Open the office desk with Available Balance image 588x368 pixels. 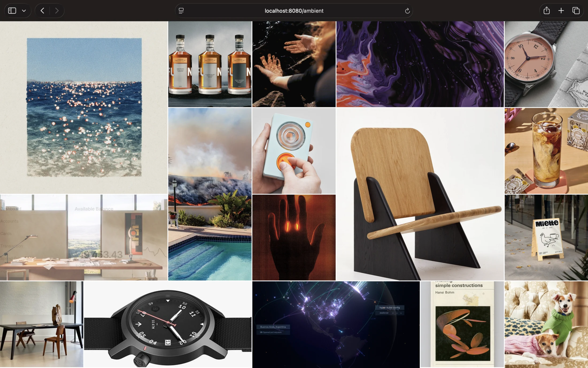[84, 238]
